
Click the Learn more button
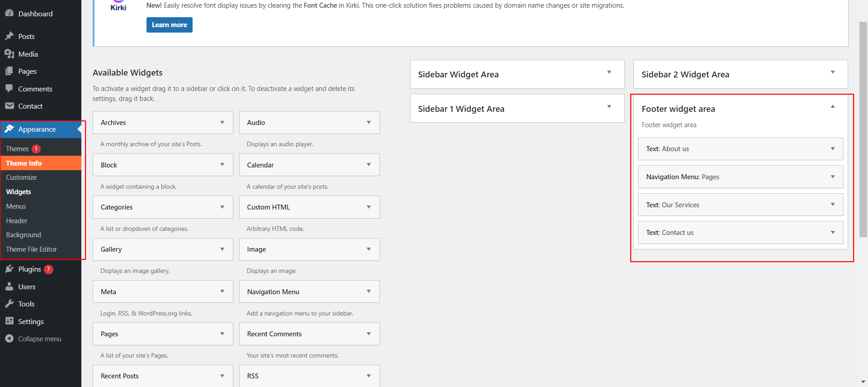click(169, 25)
